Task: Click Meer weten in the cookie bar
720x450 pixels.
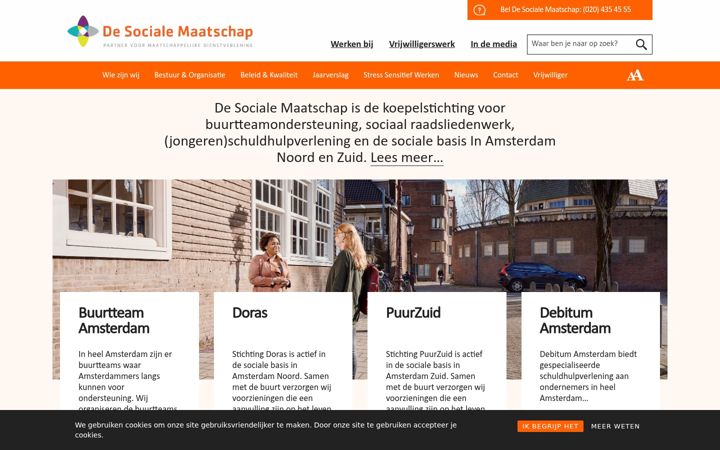Action: [615, 426]
